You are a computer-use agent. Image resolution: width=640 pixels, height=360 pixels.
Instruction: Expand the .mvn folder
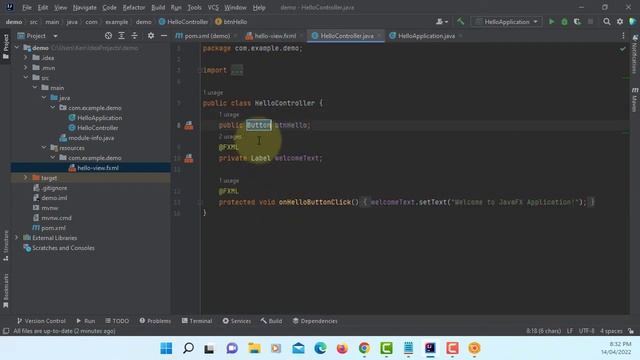(x=26, y=68)
